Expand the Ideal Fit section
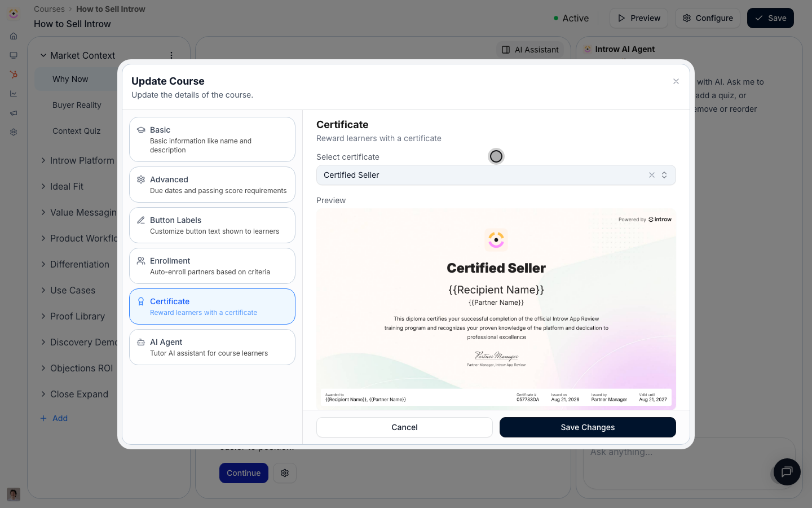Viewport: 812px width, 508px height. click(43, 186)
